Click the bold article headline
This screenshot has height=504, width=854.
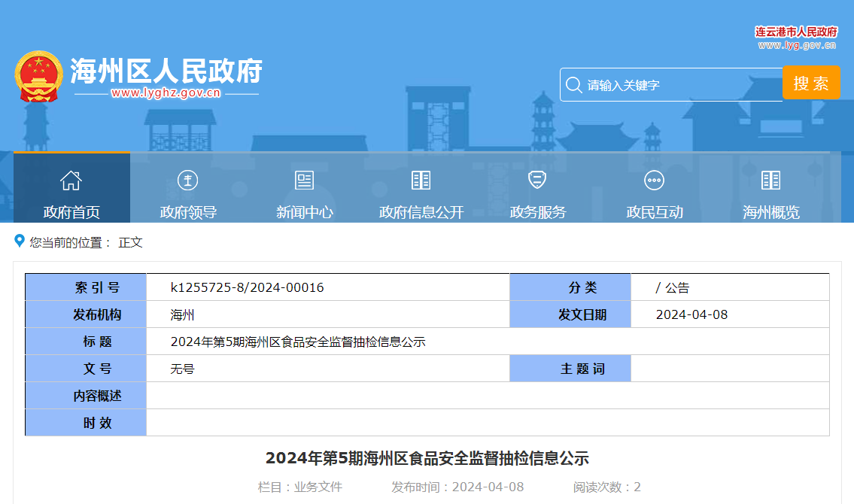click(x=427, y=458)
